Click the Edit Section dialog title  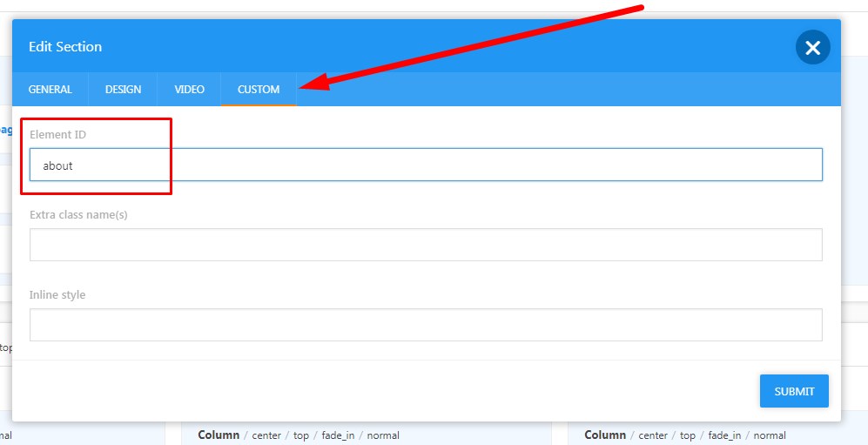[x=65, y=47]
